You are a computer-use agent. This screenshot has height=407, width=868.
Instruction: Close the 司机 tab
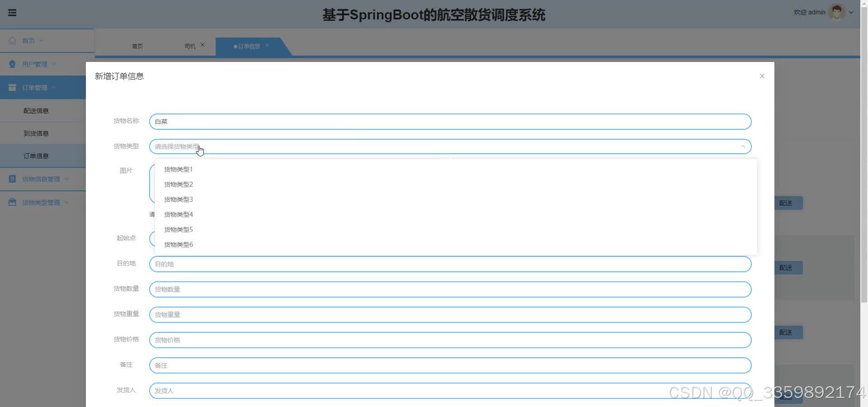[x=203, y=45]
